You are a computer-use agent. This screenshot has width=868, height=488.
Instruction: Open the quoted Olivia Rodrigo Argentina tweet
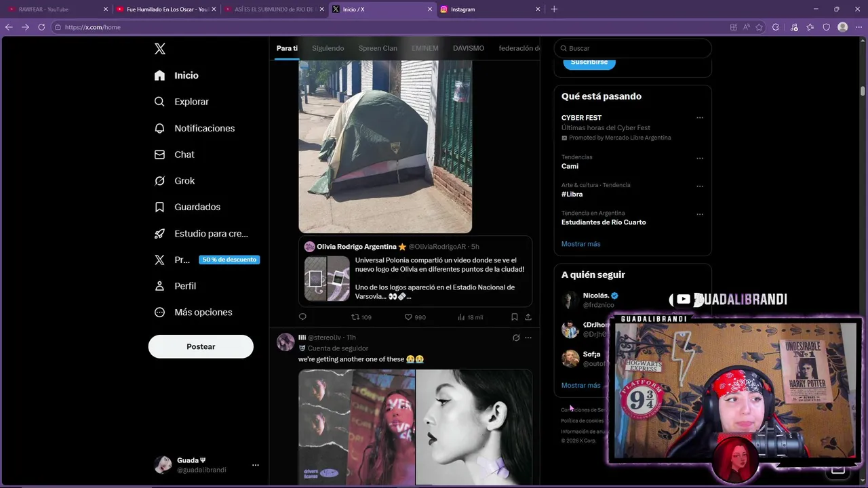click(415, 271)
